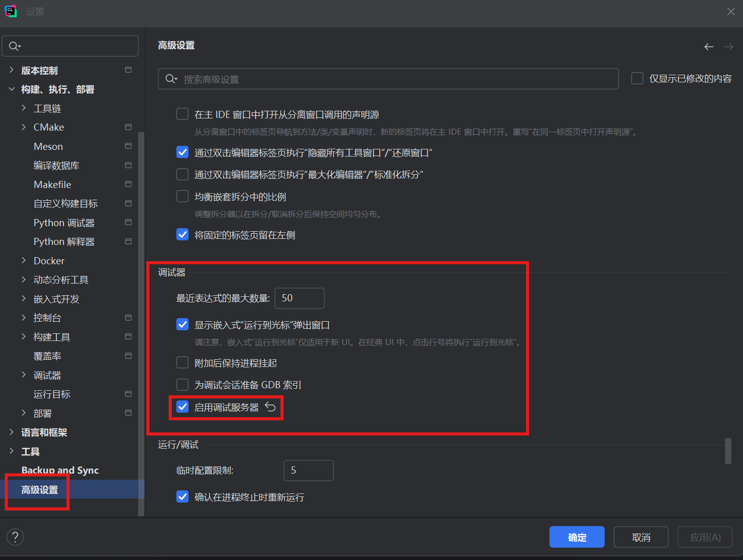
Task: Click the modified-settings indicator beside CMake
Action: click(128, 127)
